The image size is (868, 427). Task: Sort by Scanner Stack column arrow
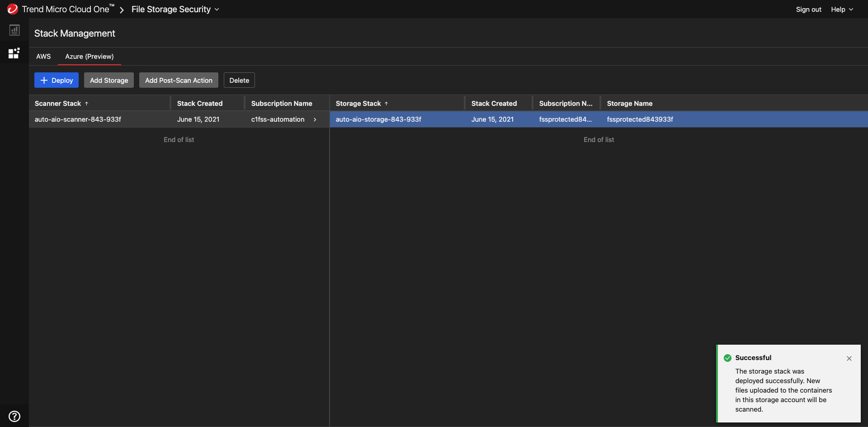click(x=87, y=104)
